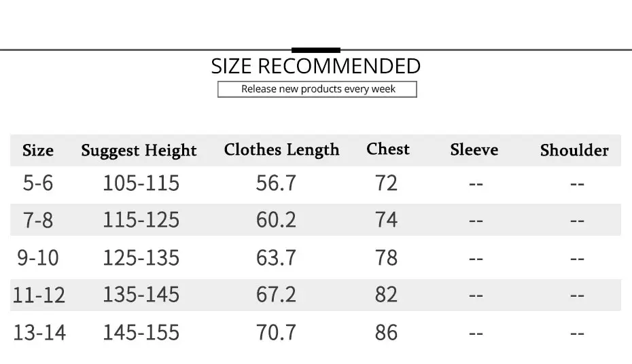Click the 56.7 clothes length value
This screenshot has width=632, height=364.
(276, 183)
